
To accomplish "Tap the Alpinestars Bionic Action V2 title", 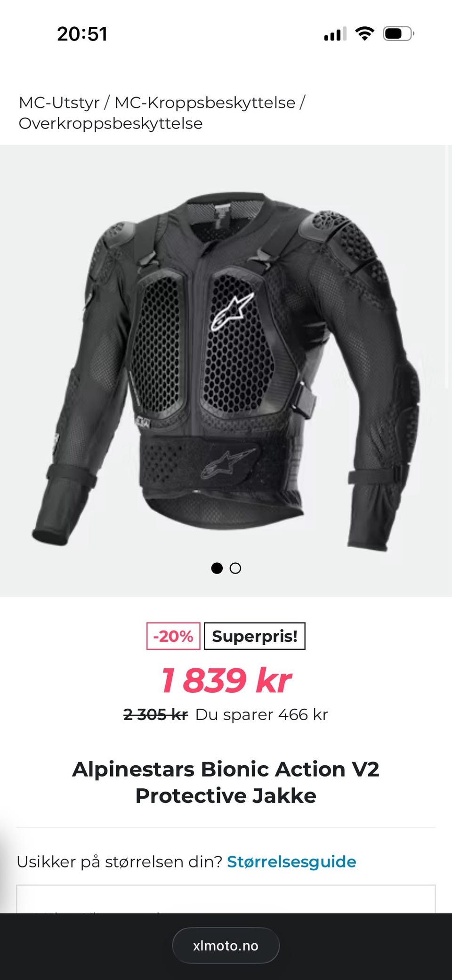I will point(226,782).
